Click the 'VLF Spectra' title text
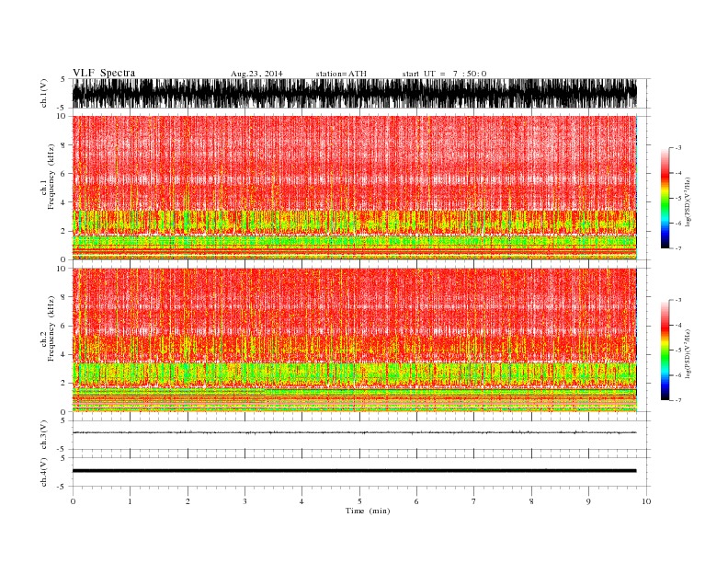 coord(104,73)
